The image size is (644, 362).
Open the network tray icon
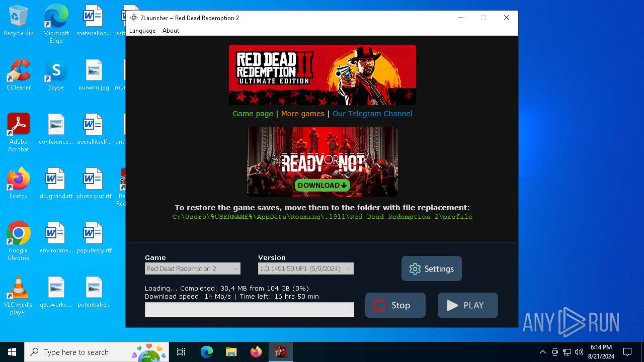pyautogui.click(x=567, y=352)
